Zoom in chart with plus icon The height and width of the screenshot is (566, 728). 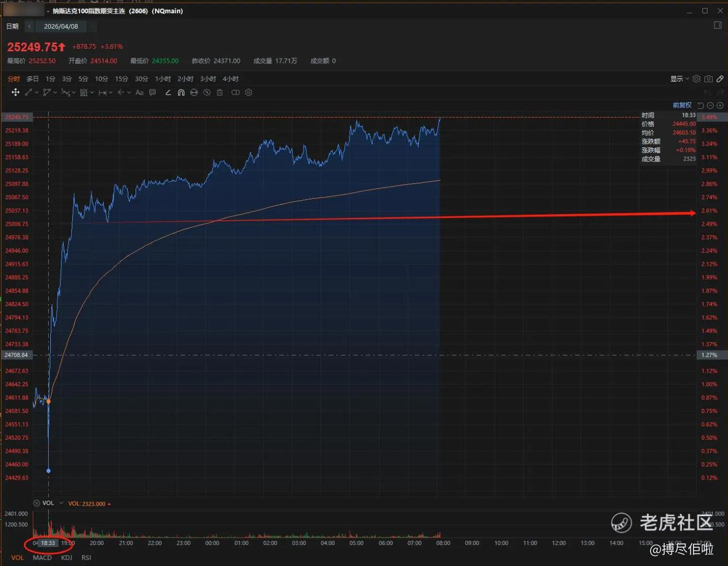pos(720,105)
